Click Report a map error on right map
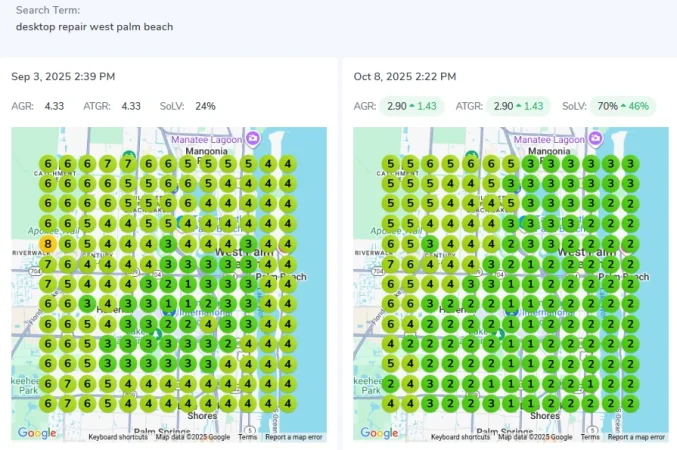Image resolution: width=677 pixels, height=450 pixels. click(636, 437)
